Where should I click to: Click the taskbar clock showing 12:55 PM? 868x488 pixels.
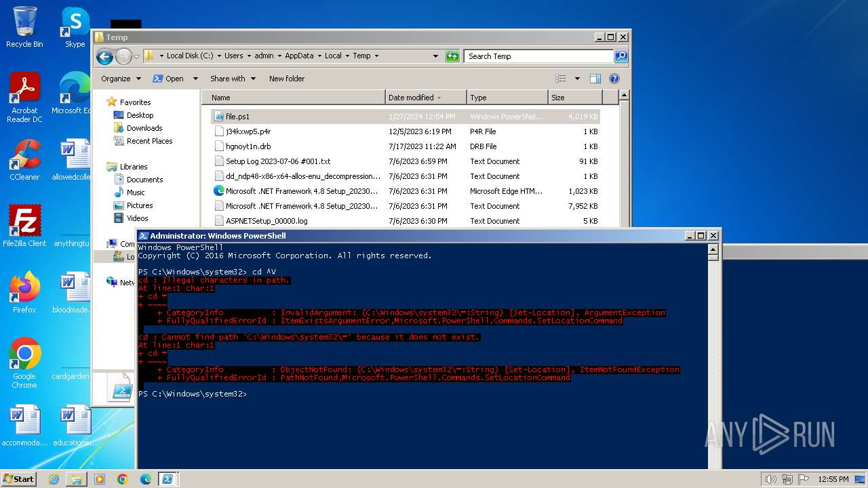tap(833, 479)
